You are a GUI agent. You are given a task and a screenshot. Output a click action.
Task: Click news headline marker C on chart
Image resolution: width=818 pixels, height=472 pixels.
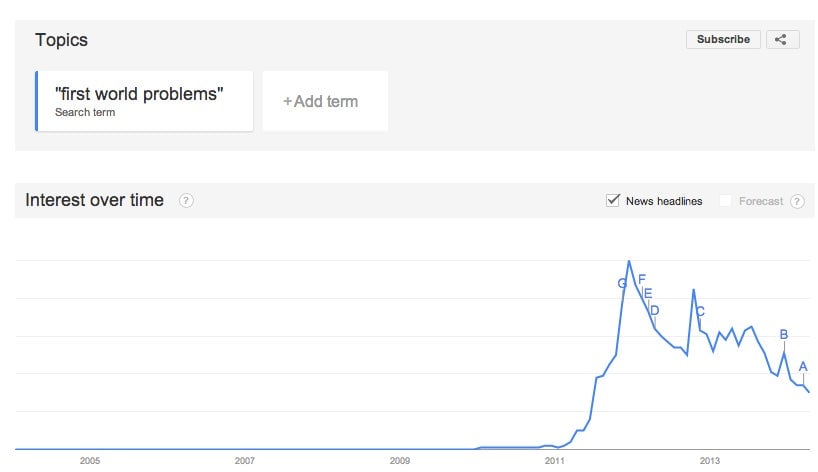(701, 311)
